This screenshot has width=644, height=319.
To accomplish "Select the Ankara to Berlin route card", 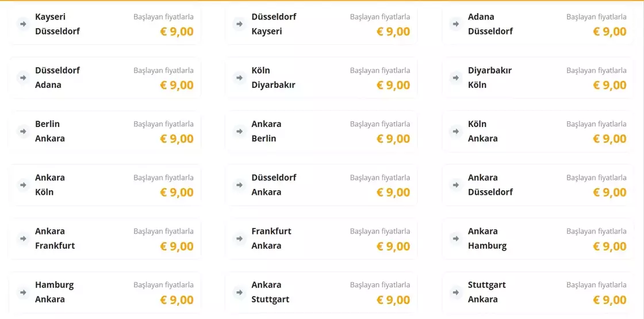I will pyautogui.click(x=321, y=131).
